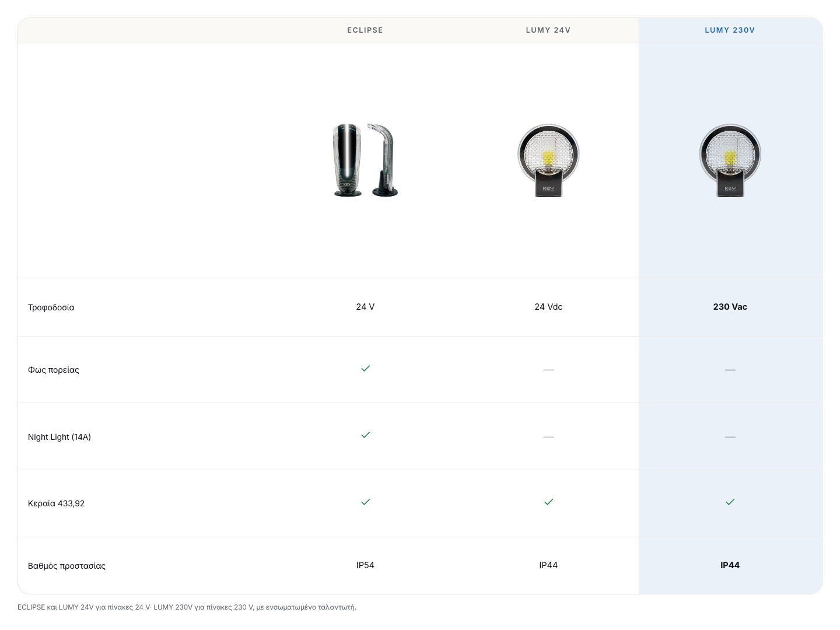
Task: Click the Κεραία 433,92 row label
Action: 57,503
